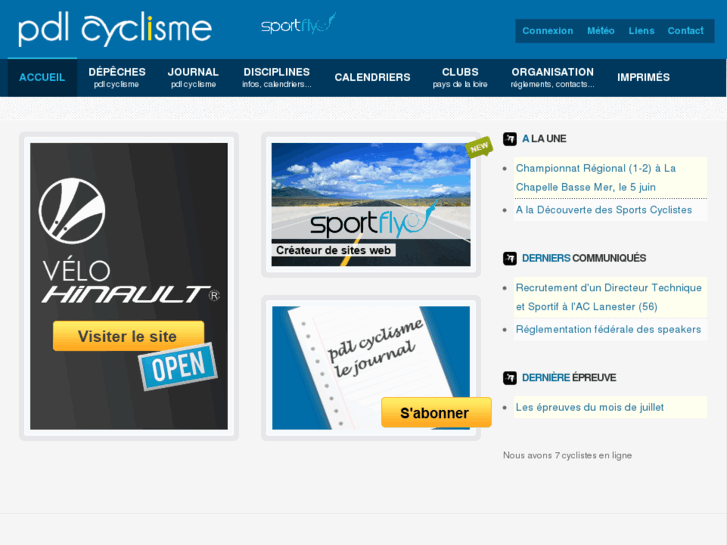The image size is (727, 545).
Task: Open the Connexion link
Action: pos(548,31)
